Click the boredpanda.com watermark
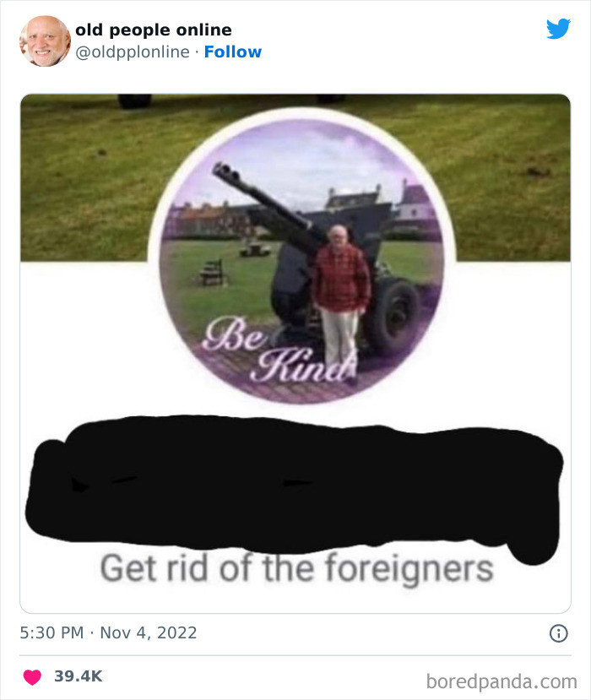 (x=502, y=681)
